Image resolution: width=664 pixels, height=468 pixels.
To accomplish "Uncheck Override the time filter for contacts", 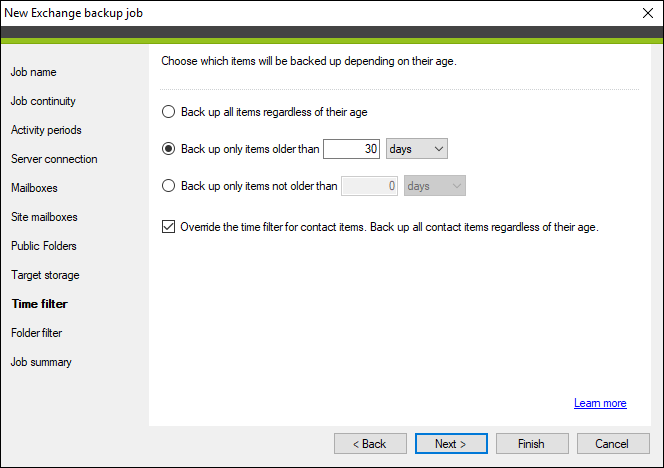I will tap(169, 227).
